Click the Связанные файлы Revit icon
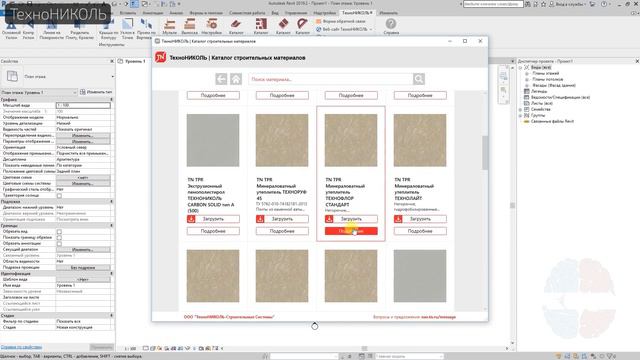The height and width of the screenshot is (360, 640). pos(527,121)
